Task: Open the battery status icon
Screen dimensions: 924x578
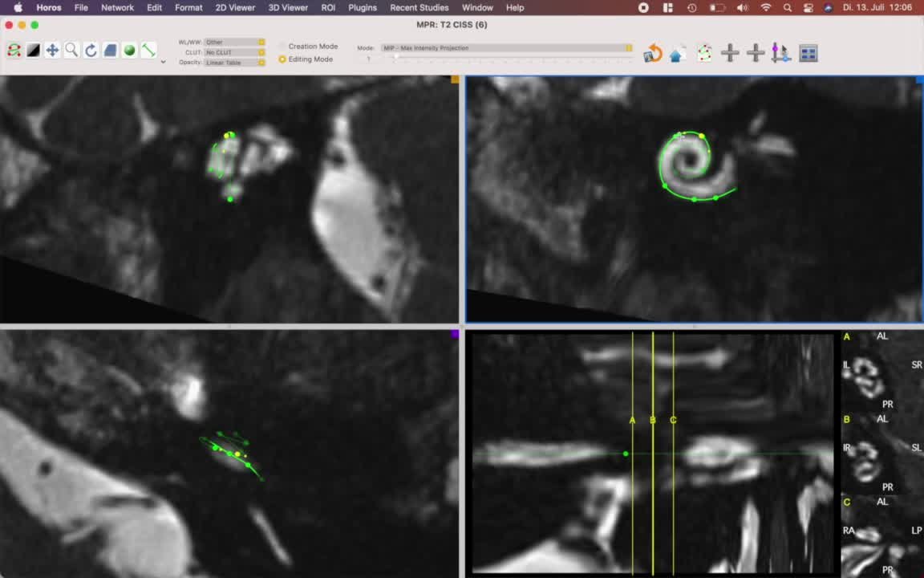Action: tap(717, 8)
